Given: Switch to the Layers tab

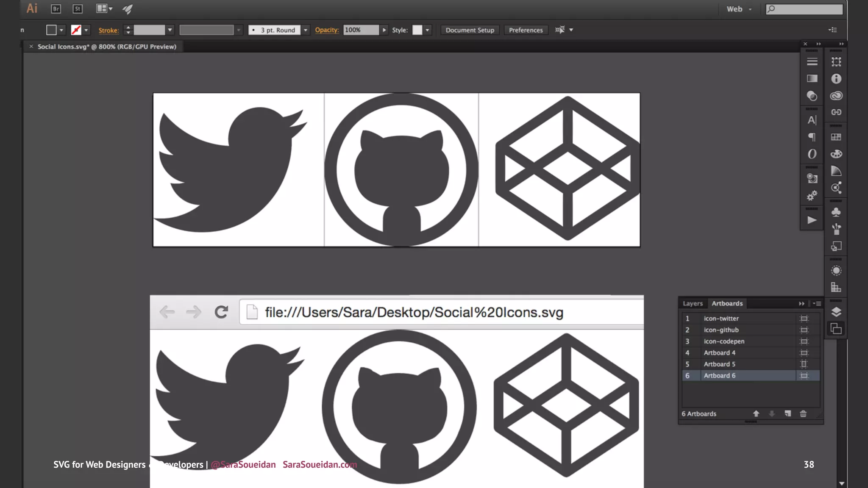Looking at the screenshot, I should point(693,303).
